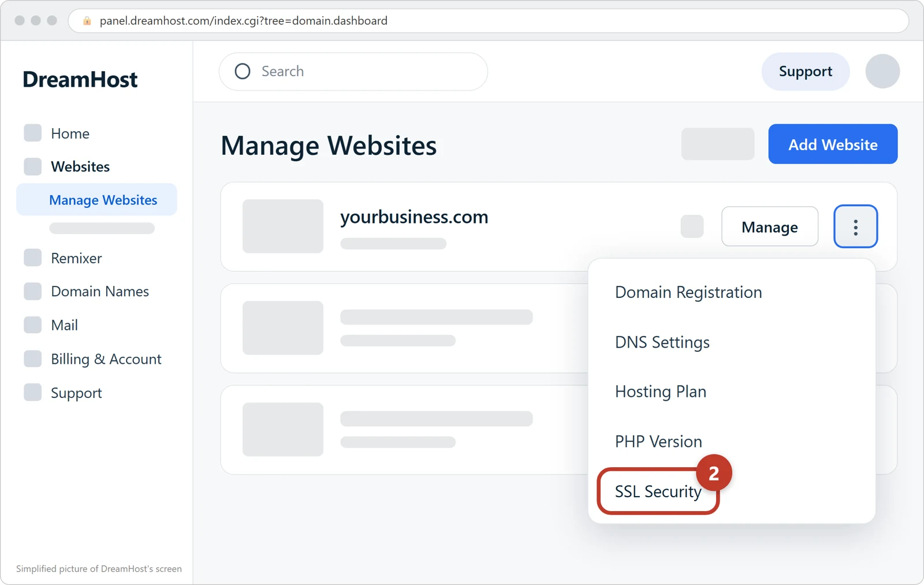The image size is (924, 585).
Task: Click the Remixer sidebar icon
Action: pos(33,258)
